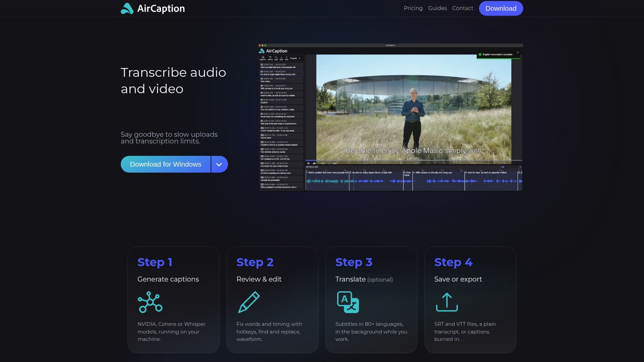This screenshot has width=644, height=362.
Task: Click the AirCaption logo icon in header
Action: click(x=127, y=8)
